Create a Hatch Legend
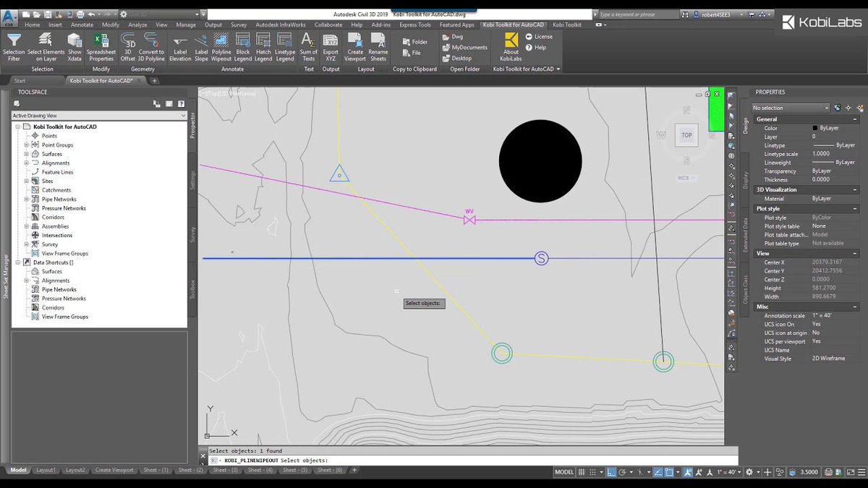The image size is (868, 488). [263, 47]
